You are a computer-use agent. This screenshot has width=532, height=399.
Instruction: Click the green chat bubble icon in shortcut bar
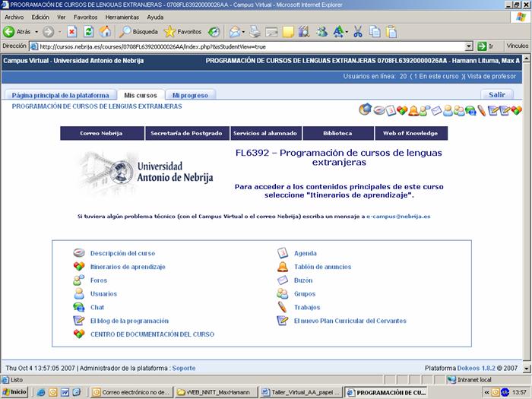tap(470, 111)
